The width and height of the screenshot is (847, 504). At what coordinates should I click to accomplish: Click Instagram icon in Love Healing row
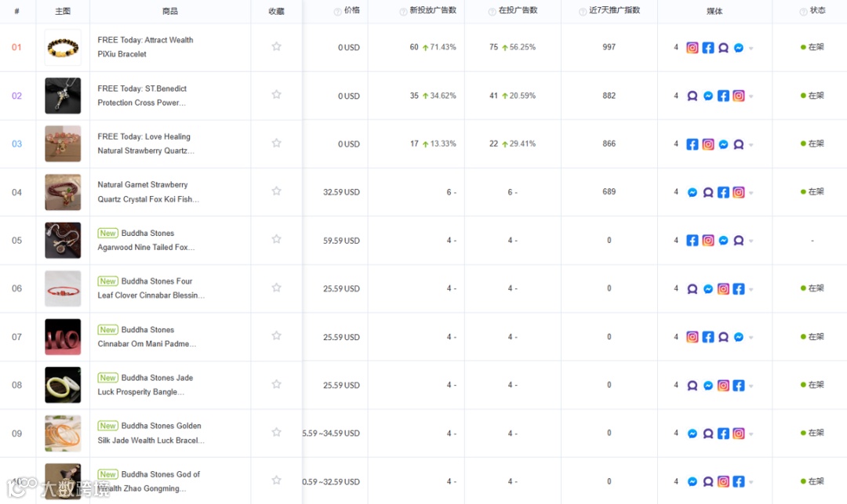tap(707, 144)
